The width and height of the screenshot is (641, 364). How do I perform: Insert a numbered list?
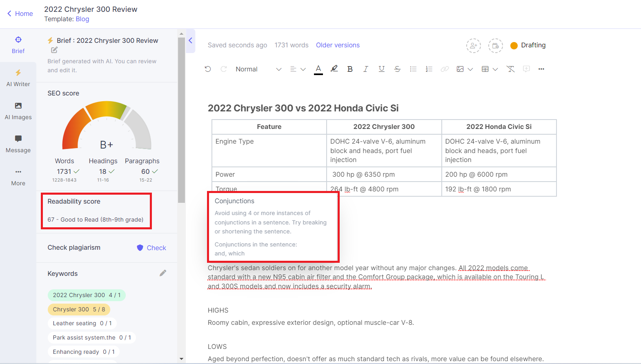(429, 69)
